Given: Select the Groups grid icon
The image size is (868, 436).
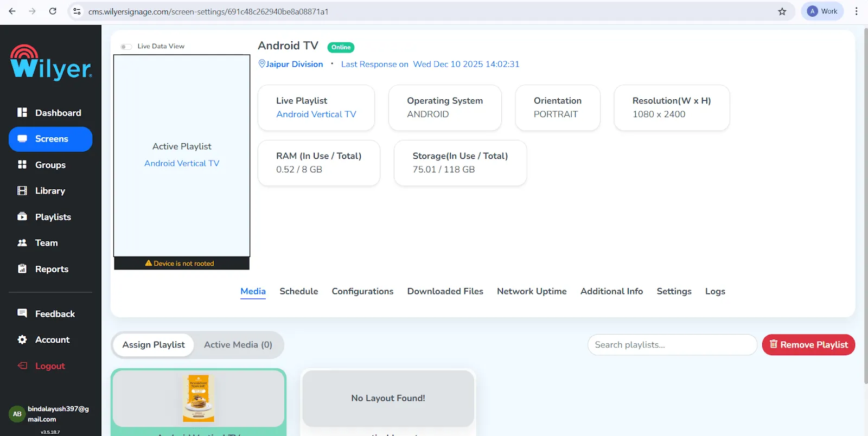Looking at the screenshot, I should tap(22, 164).
